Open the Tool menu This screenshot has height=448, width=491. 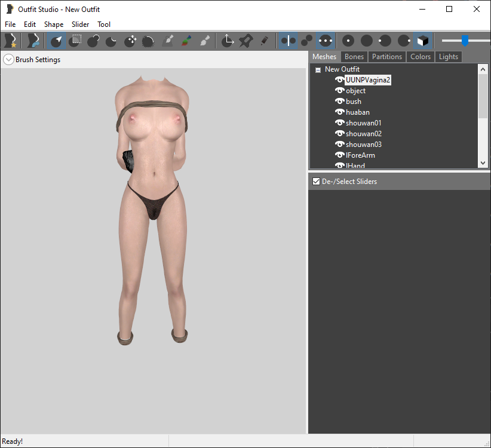(104, 24)
